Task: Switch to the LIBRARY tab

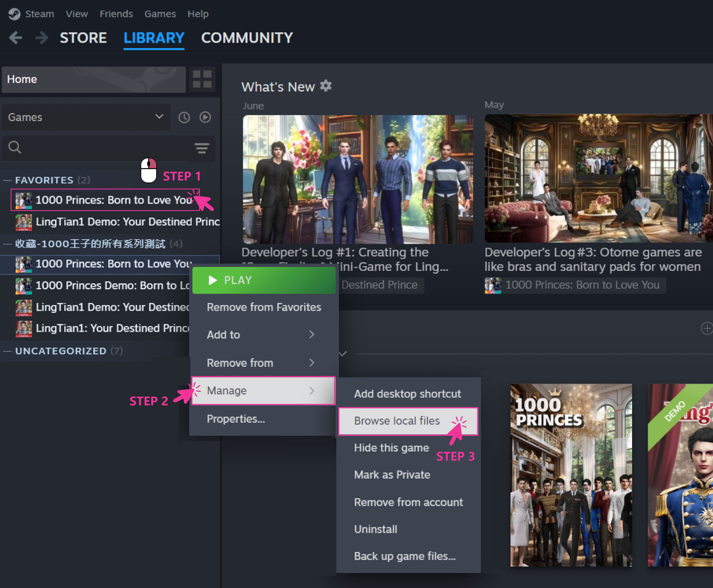Action: click(x=154, y=38)
